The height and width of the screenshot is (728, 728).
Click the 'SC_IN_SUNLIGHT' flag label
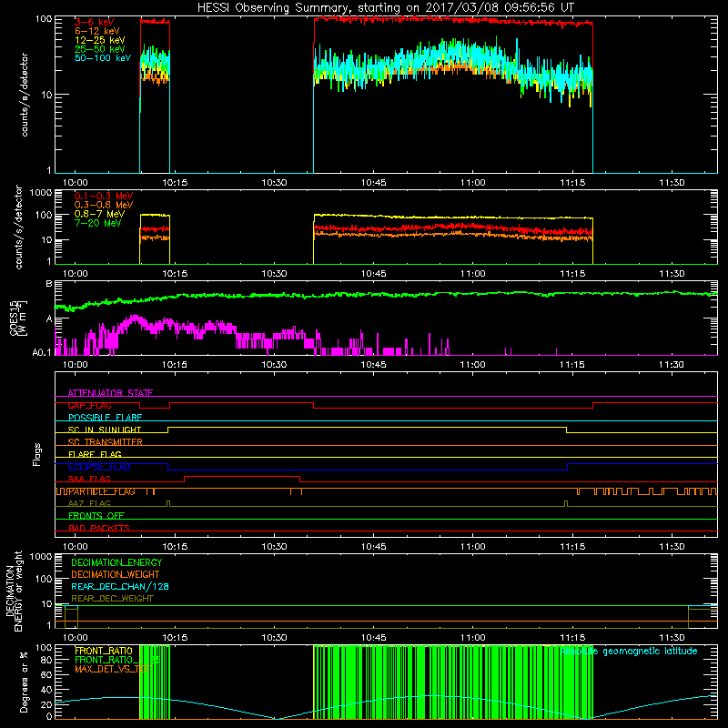[x=105, y=430]
